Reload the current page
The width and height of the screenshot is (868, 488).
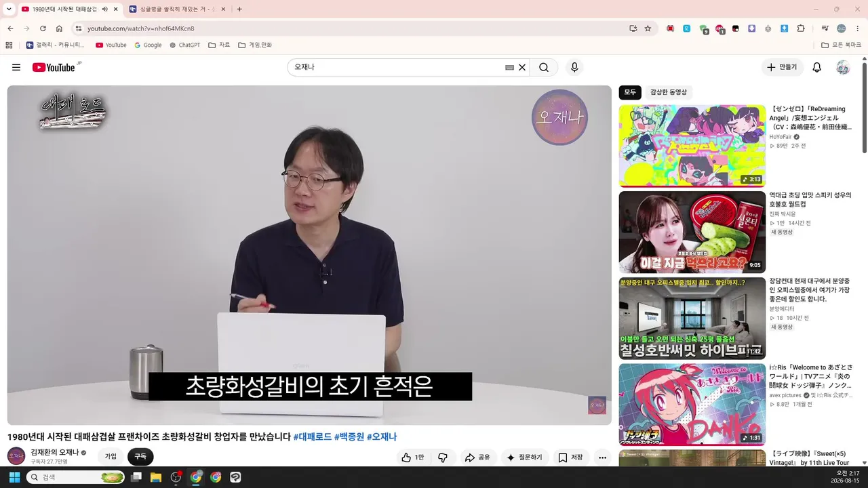pos(43,28)
